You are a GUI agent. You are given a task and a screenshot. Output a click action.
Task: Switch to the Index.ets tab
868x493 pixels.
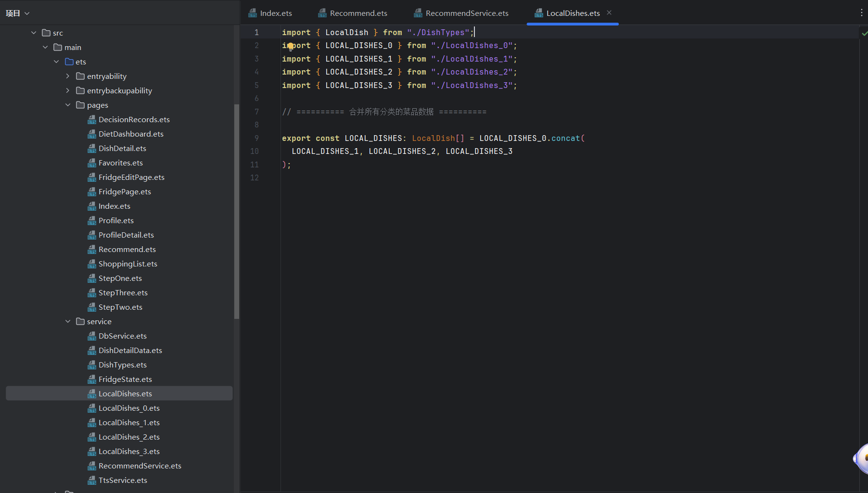(270, 13)
